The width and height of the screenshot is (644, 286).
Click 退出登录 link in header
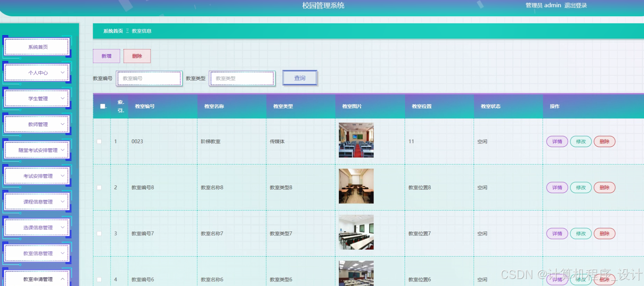576,5
